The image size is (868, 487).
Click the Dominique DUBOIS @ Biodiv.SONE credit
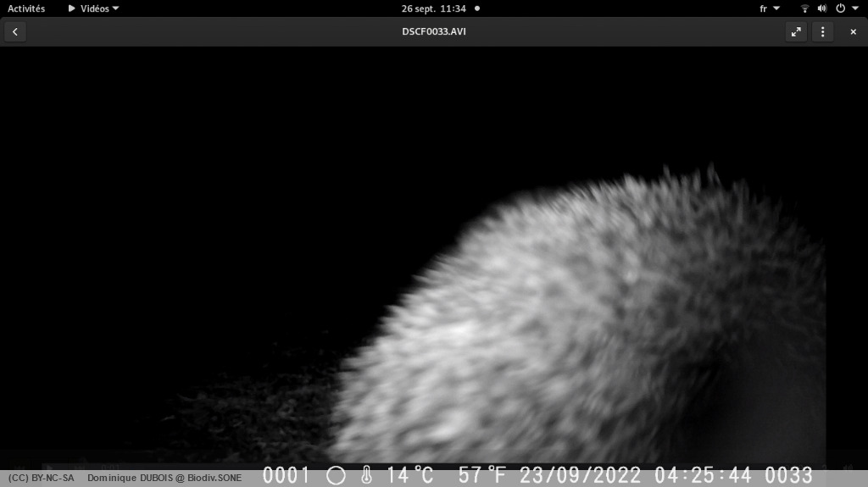click(x=164, y=478)
